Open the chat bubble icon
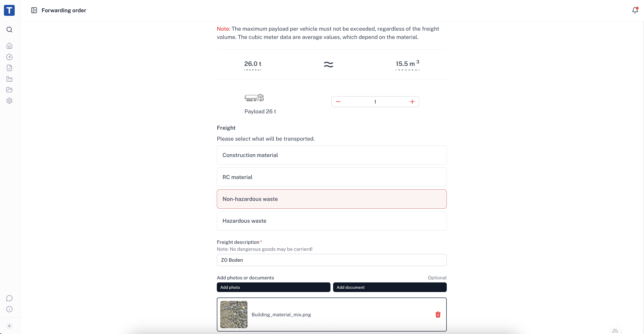 [9, 298]
